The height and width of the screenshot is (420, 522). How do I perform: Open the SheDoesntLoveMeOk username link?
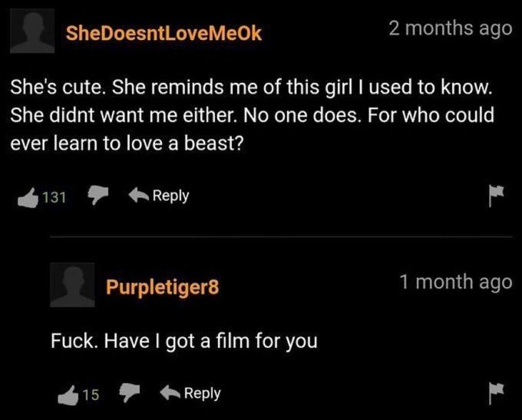164,33
